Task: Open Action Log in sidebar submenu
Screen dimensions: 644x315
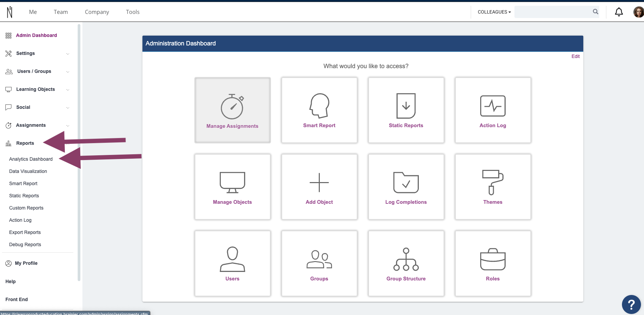Action: click(x=20, y=220)
